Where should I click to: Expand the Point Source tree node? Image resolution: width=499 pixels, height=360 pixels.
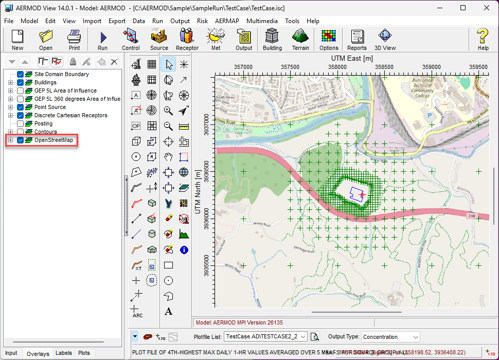(x=10, y=107)
